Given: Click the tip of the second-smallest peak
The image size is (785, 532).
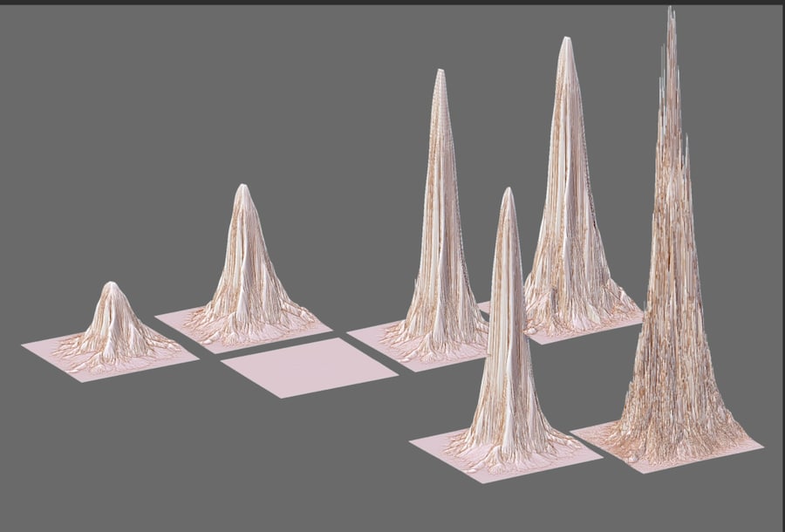Looking at the screenshot, I should click(243, 188).
